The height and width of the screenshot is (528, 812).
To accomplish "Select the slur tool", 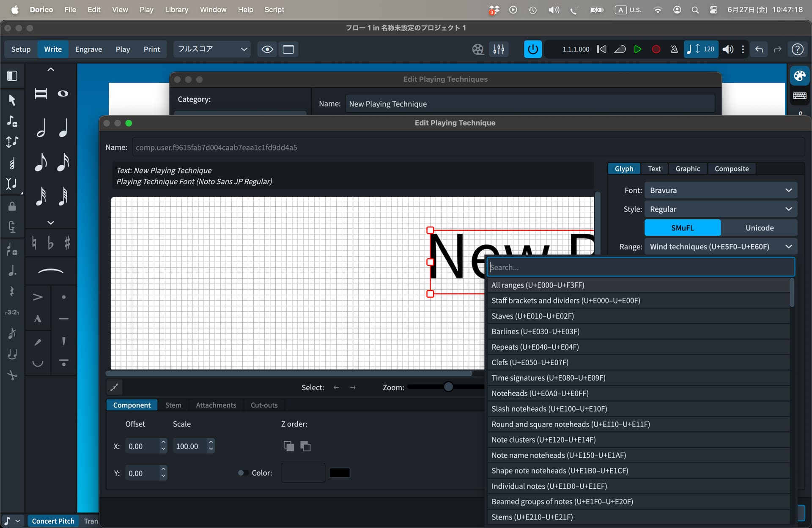I will pyautogui.click(x=50, y=271).
